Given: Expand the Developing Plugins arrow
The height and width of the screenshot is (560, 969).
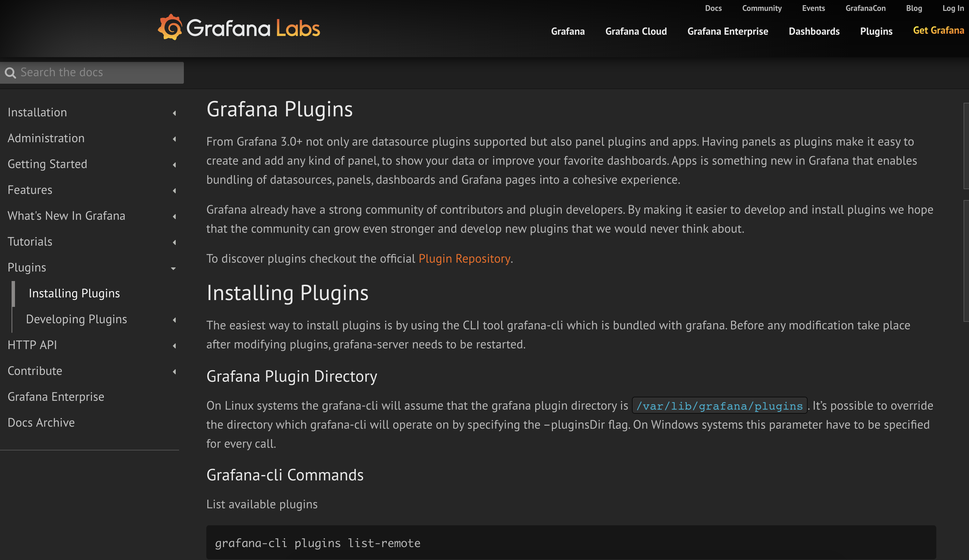Looking at the screenshot, I should [x=174, y=320].
